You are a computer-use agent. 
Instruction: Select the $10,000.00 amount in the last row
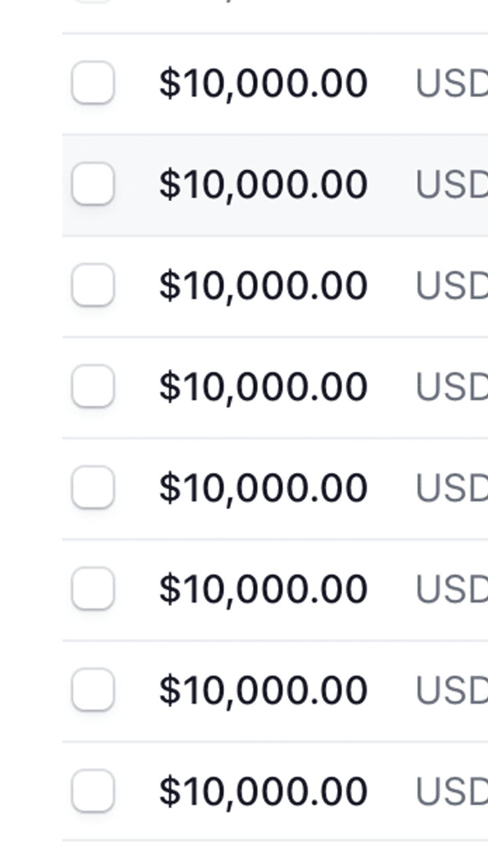point(263,791)
